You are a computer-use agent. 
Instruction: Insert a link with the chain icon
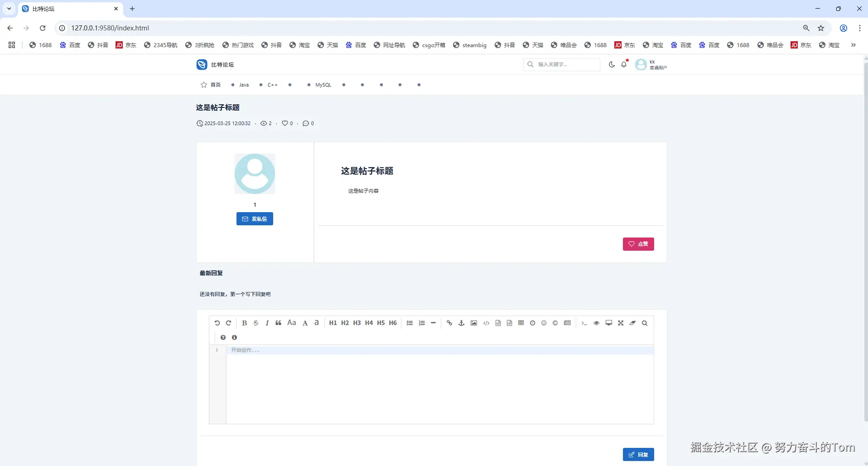point(449,323)
